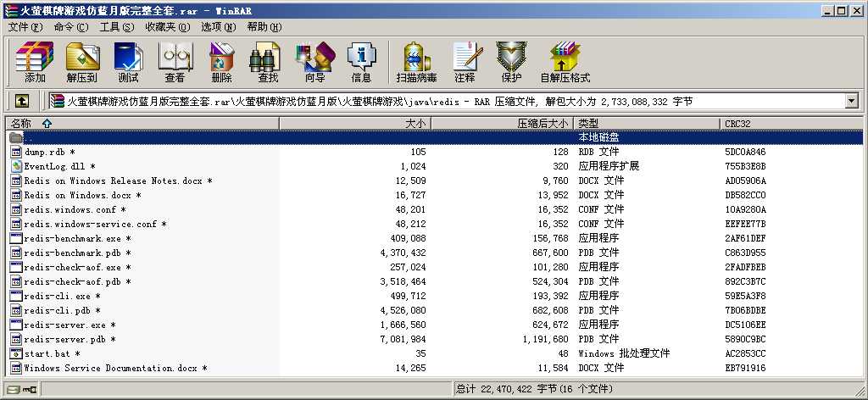The image size is (868, 400).
Task: Click the 删除 (Delete) toolbar icon
Action: click(x=221, y=61)
